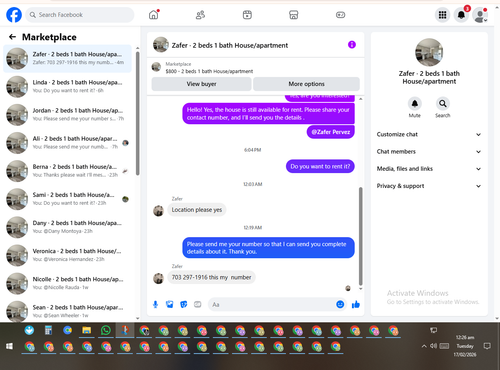Click the View buyer button
Image resolution: width=500 pixels, height=370 pixels.
(201, 84)
